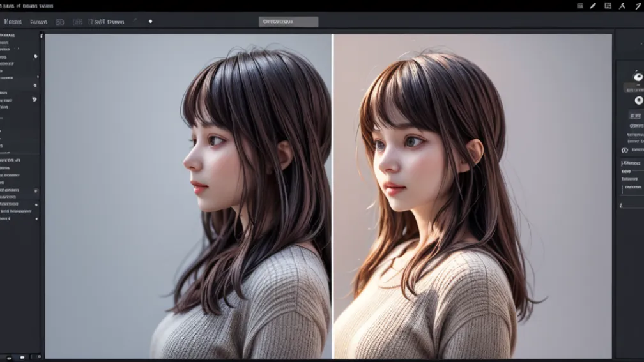Screen dimensions: 644x362
Task: Click the stick-figure icon in the top bar
Action: pos(622,6)
